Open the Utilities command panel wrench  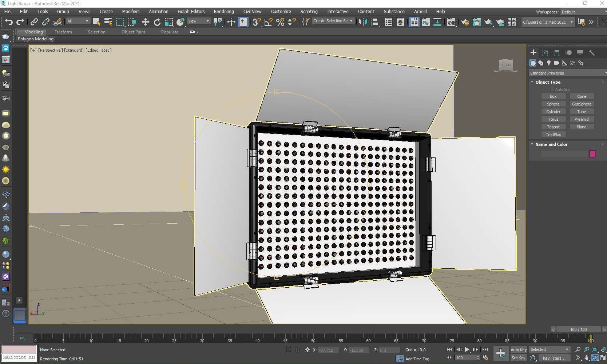[x=592, y=53]
